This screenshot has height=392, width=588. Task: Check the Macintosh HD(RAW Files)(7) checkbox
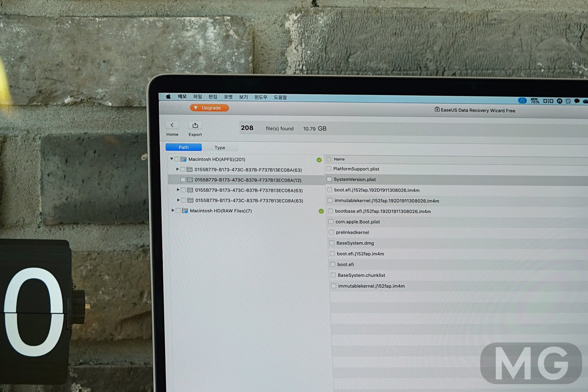point(178,211)
